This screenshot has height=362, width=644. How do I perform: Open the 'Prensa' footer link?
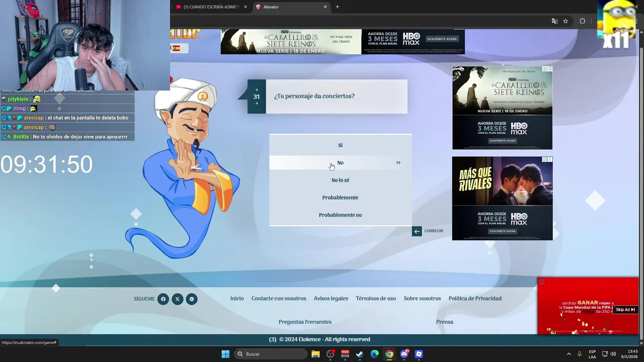(x=445, y=322)
